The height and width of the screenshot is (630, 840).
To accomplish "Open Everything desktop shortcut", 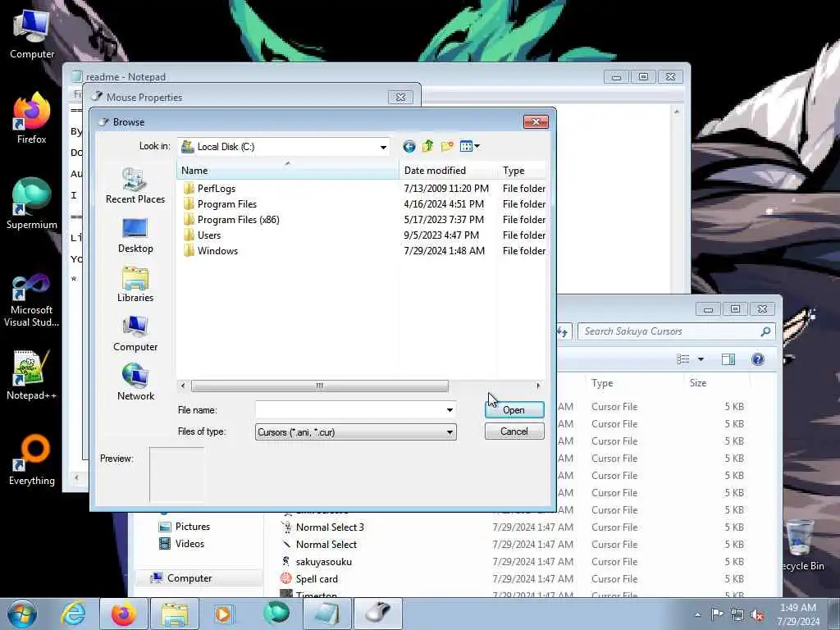I will tap(32, 459).
